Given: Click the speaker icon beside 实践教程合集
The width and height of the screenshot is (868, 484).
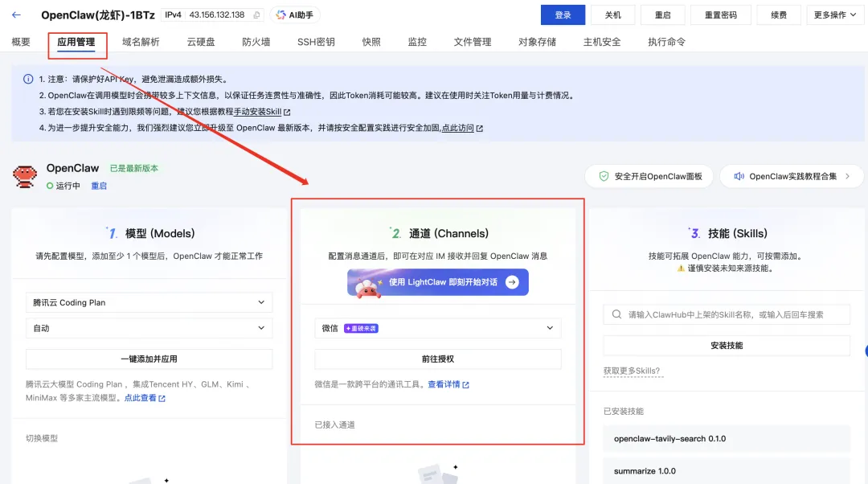Looking at the screenshot, I should [x=739, y=176].
